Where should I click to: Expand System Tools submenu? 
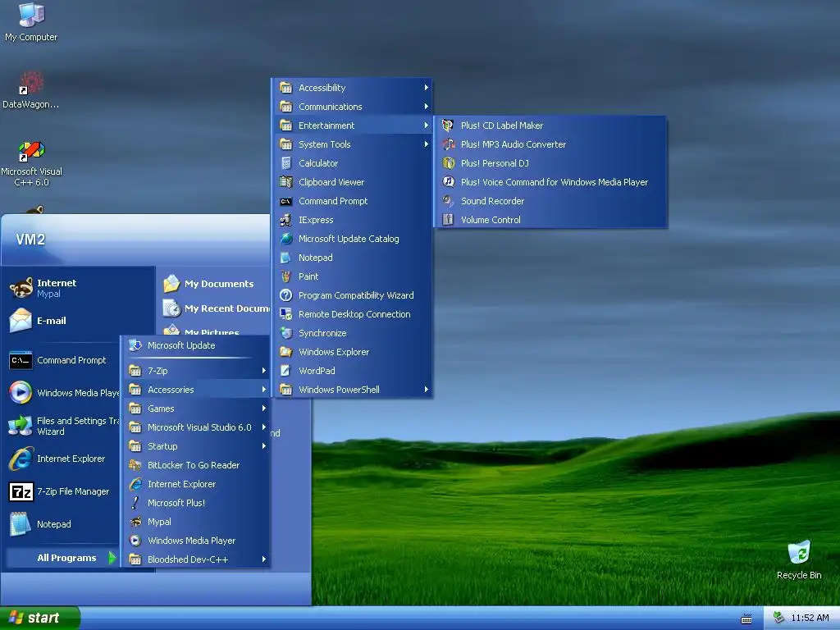tap(354, 144)
